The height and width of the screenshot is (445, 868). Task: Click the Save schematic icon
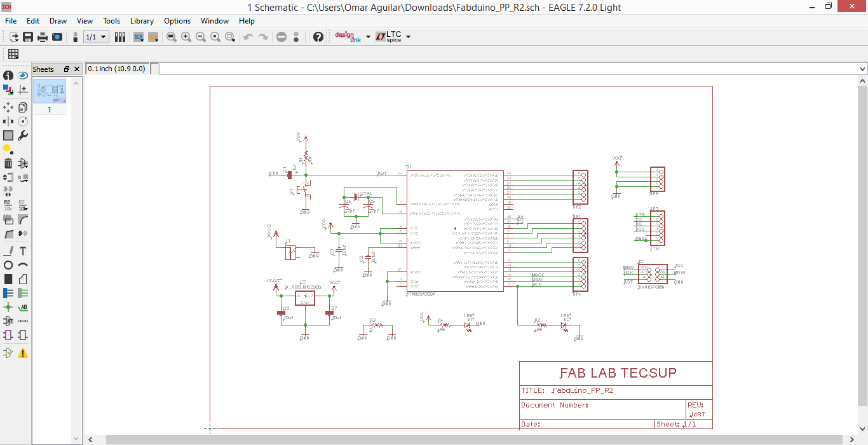click(28, 37)
